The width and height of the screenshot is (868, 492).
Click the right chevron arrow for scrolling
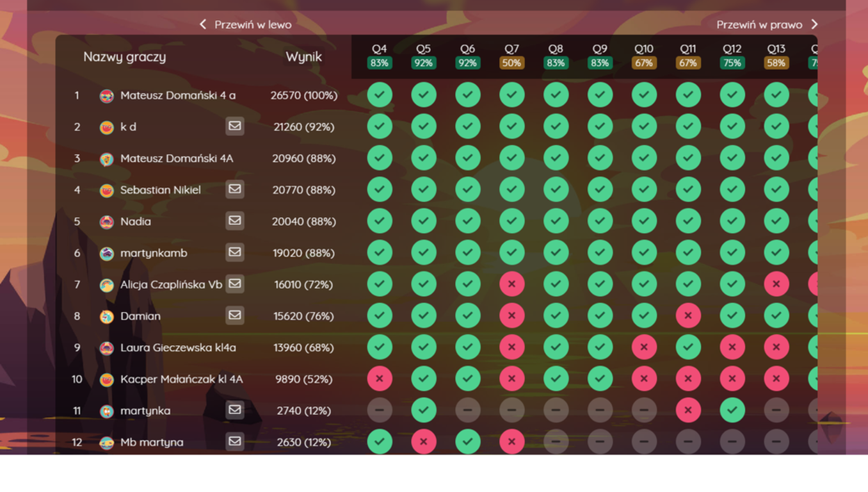tap(814, 24)
